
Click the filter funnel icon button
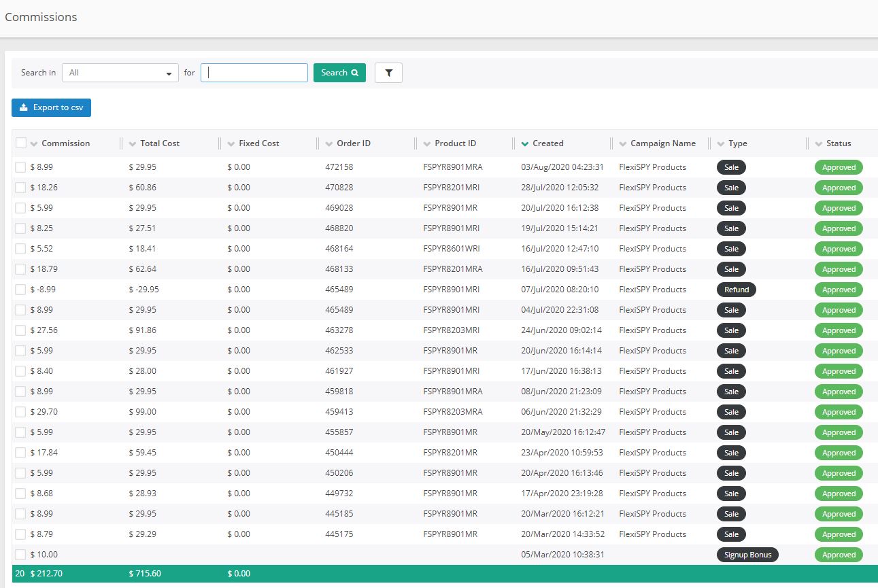[388, 73]
